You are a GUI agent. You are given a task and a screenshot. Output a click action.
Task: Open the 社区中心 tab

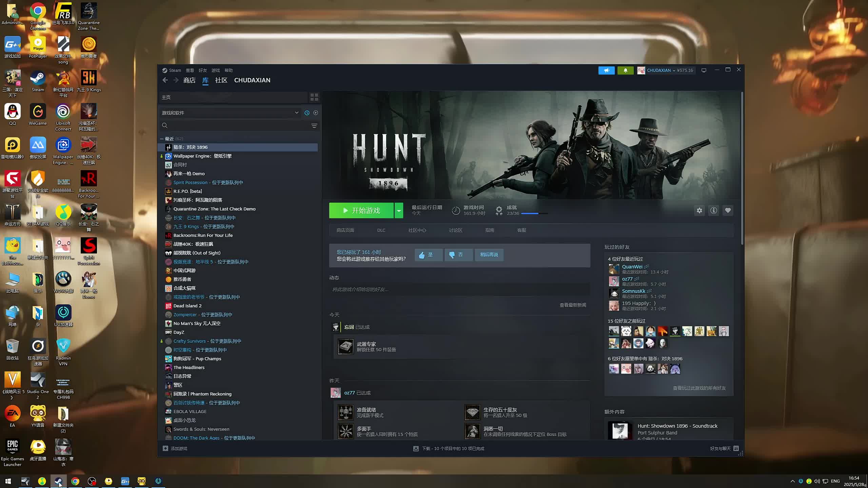click(417, 230)
